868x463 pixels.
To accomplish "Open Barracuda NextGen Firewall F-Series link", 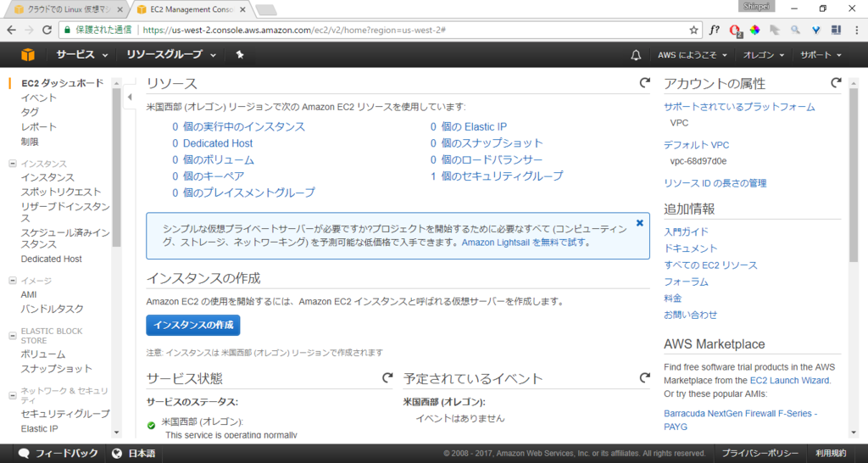I will (741, 420).
